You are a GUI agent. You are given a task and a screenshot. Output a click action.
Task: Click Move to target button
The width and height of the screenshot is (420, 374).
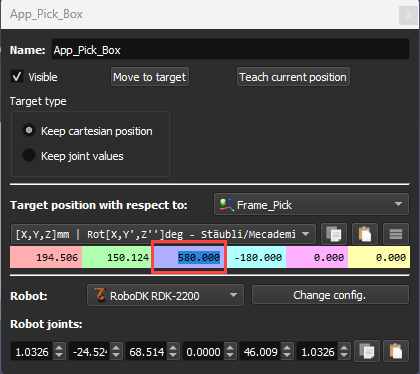click(x=150, y=77)
